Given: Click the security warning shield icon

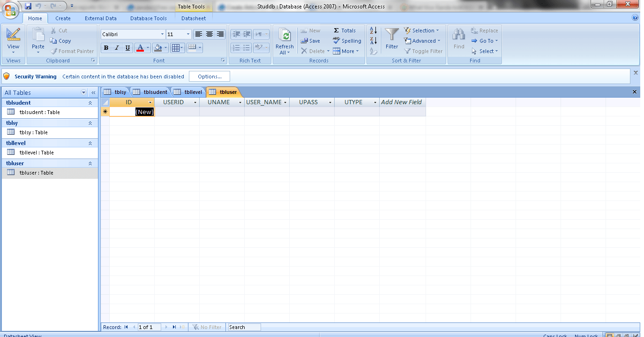Looking at the screenshot, I should (x=7, y=76).
